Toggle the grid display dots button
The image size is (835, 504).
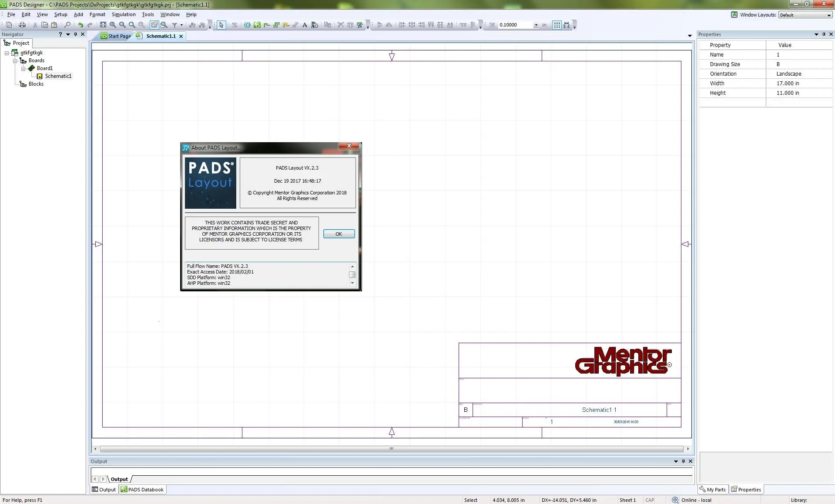pos(557,25)
